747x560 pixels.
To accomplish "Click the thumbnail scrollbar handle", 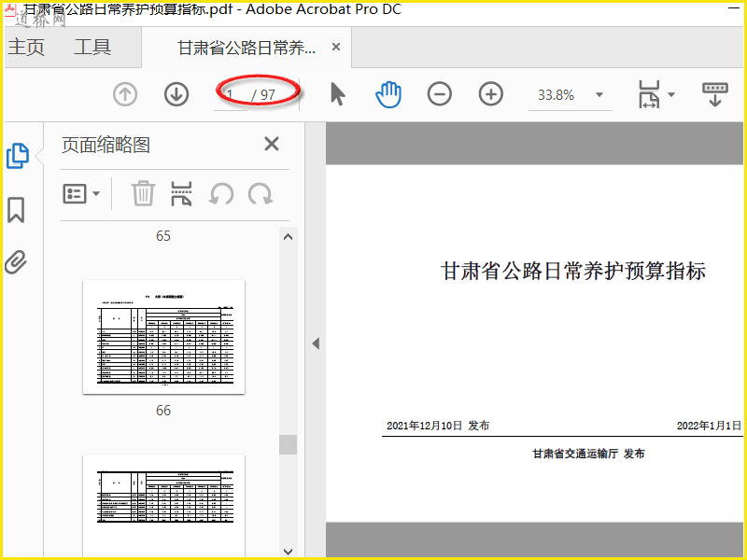I will [x=288, y=444].
